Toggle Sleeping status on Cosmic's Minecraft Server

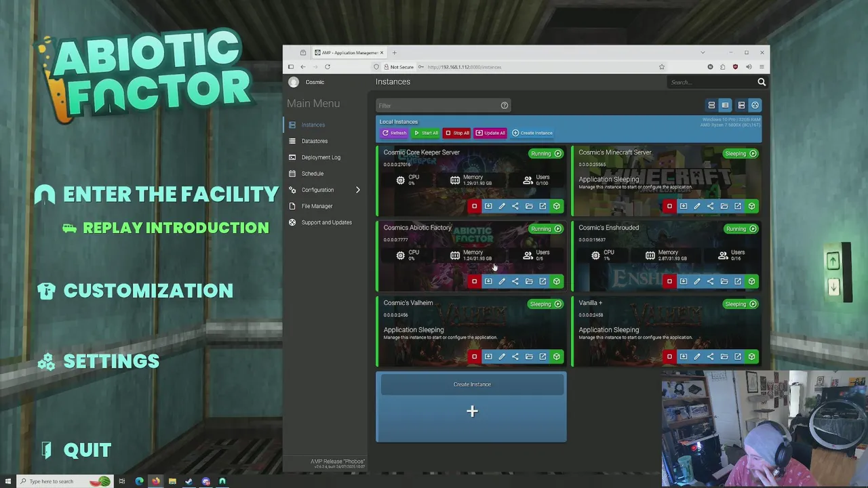(x=741, y=154)
